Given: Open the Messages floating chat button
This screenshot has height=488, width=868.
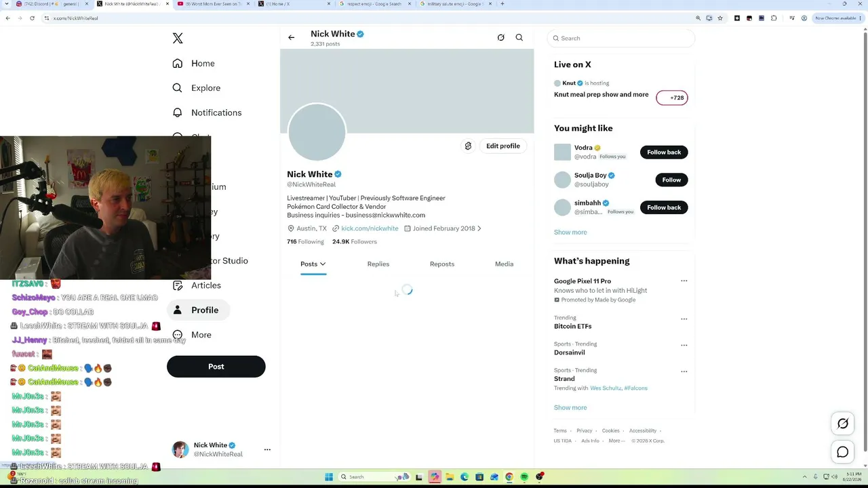Looking at the screenshot, I should (843, 452).
